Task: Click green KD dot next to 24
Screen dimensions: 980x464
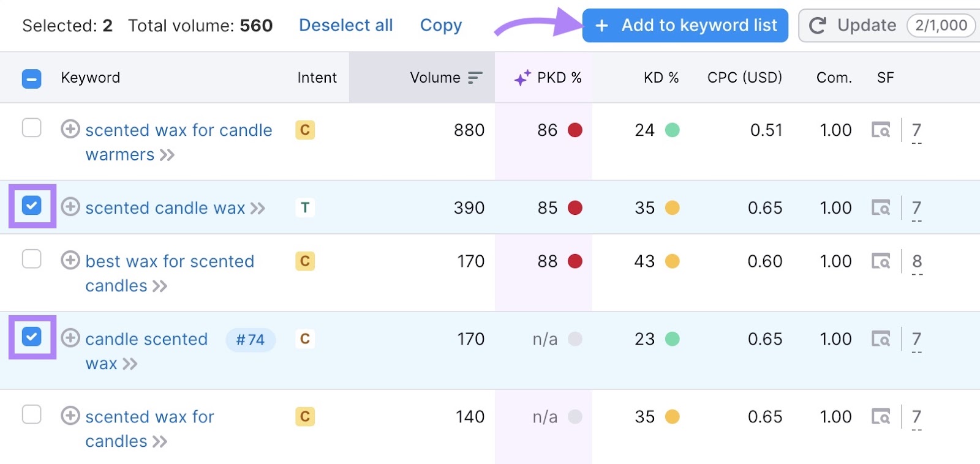Action: pyautogui.click(x=673, y=130)
